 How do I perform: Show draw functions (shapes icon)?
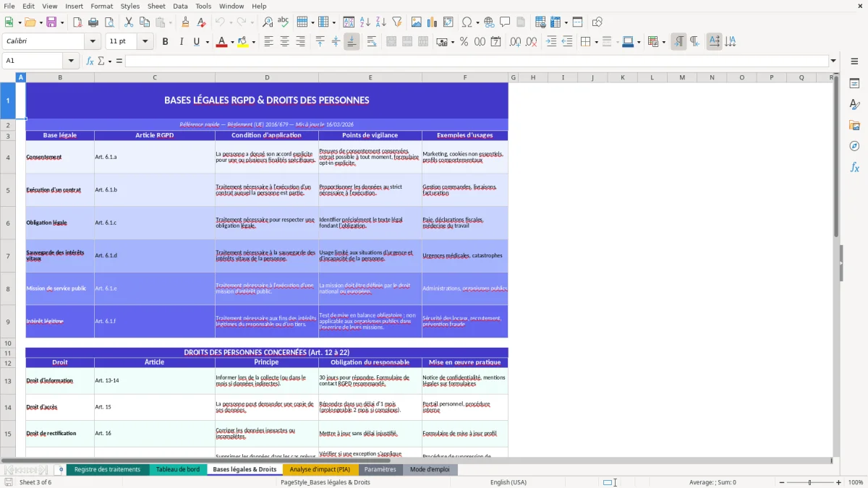pos(597,22)
